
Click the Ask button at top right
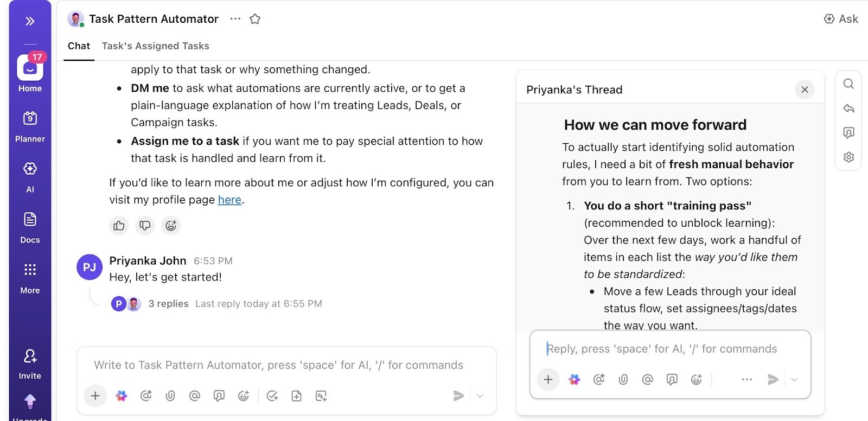(x=841, y=19)
